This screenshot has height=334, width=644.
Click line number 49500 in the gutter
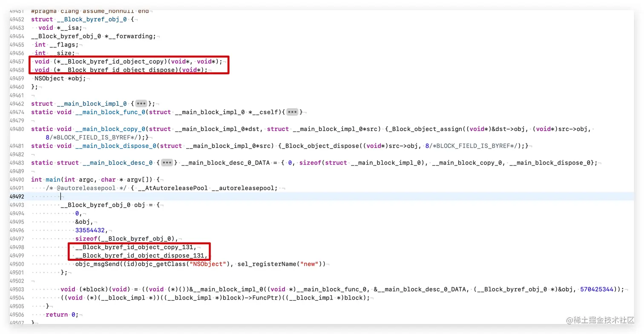pos(17,264)
